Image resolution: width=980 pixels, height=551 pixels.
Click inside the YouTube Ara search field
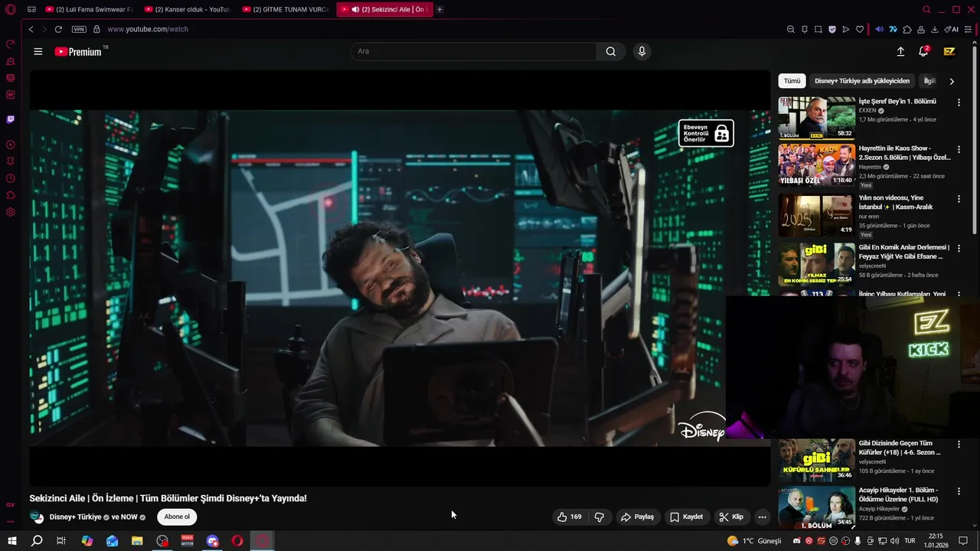(x=473, y=51)
